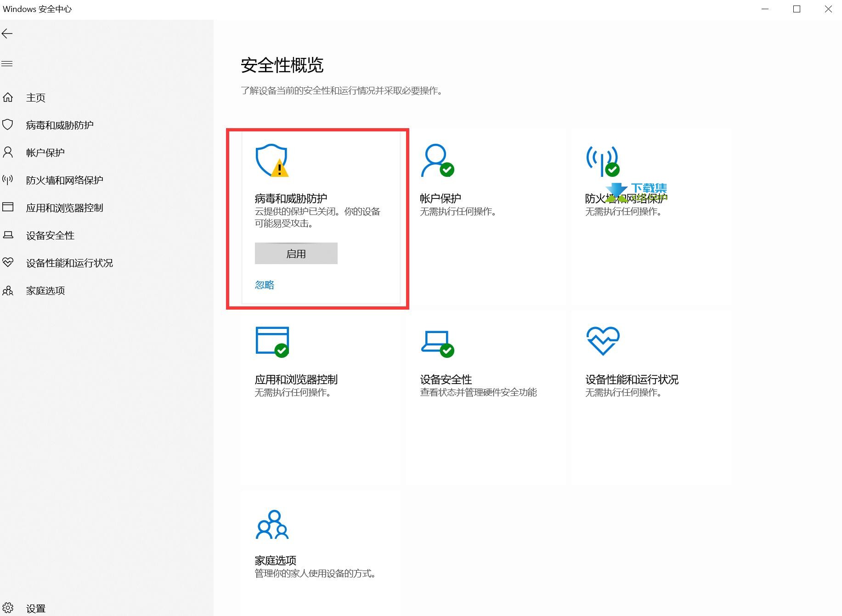Image resolution: width=842 pixels, height=616 pixels.
Task: Open 主页 in the sidebar
Action: coord(36,97)
